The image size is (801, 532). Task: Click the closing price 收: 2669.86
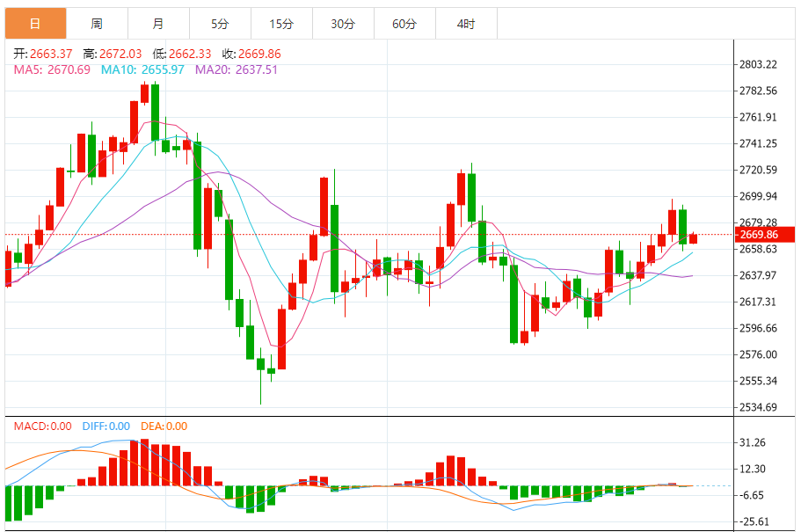coord(251,54)
